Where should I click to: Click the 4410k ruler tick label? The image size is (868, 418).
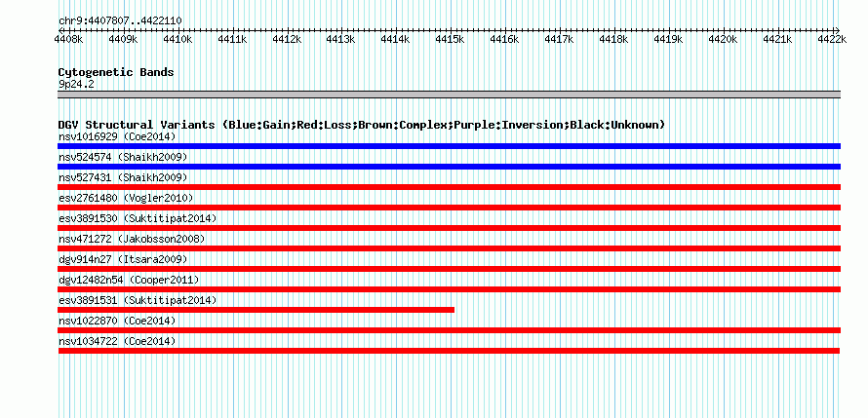(x=178, y=39)
